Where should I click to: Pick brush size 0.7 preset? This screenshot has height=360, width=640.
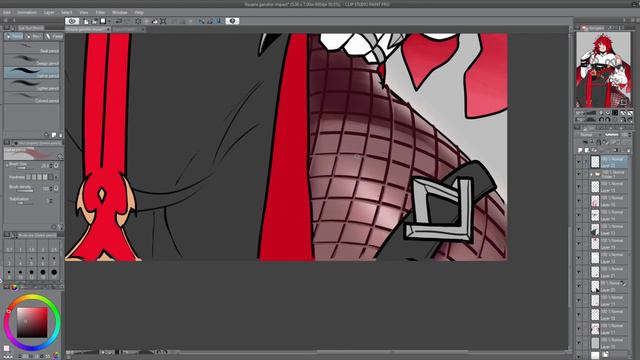click(x=9, y=247)
